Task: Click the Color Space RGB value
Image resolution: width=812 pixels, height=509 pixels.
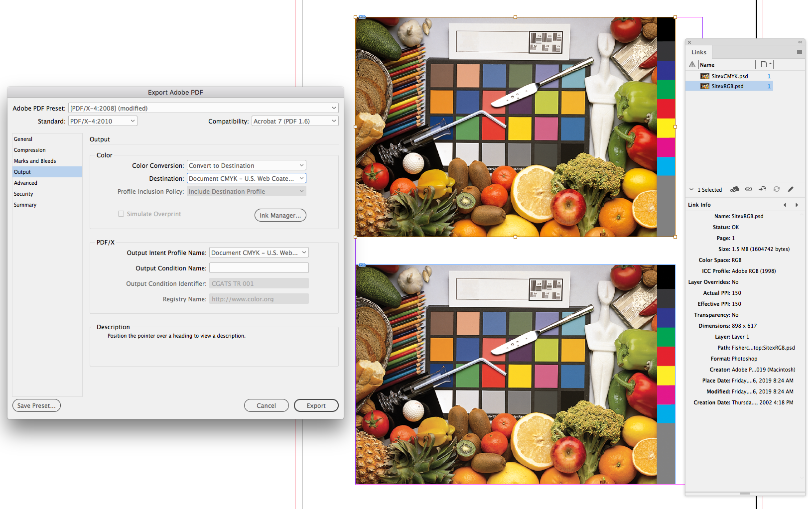Action: pos(736,260)
